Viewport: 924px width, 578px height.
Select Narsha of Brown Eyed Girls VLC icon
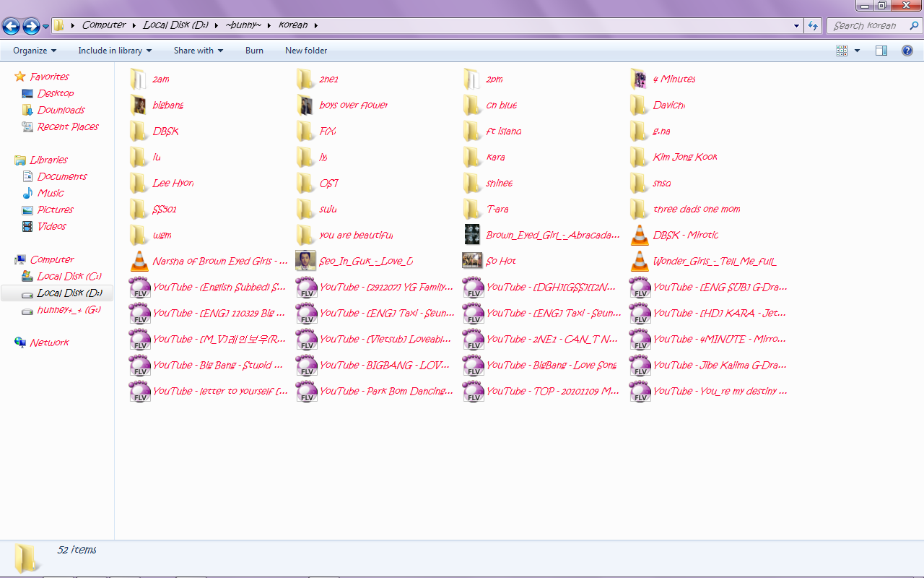139,261
